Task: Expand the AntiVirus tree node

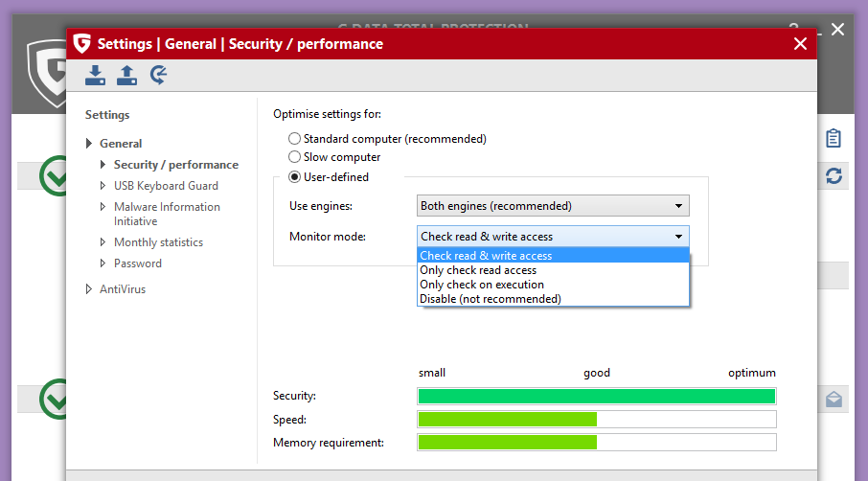Action: coord(89,289)
